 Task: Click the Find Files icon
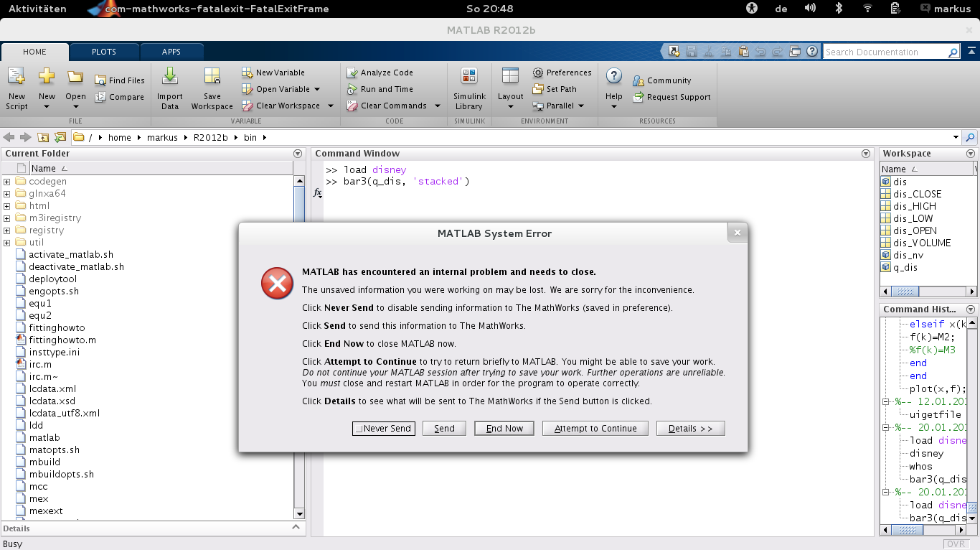pos(100,80)
